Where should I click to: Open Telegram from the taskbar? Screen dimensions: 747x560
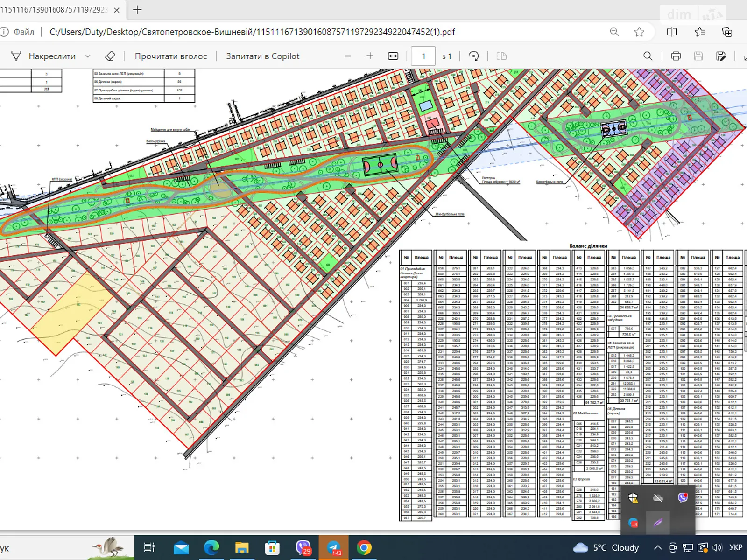334,547
